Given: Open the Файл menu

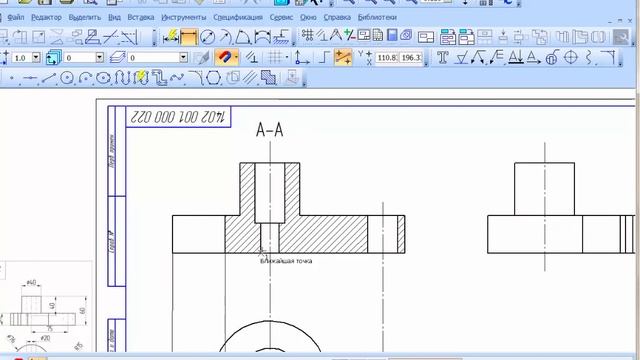Looking at the screenshot, I should (x=16, y=18).
